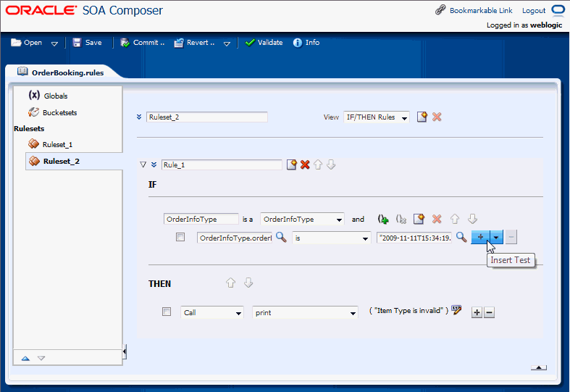Add a new rule next to View

click(422, 117)
